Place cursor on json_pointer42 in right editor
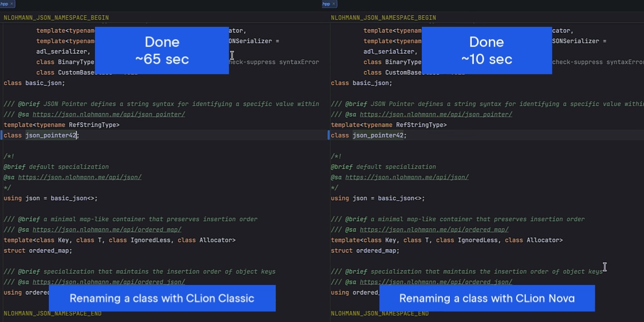This screenshot has height=322, width=644. tap(379, 135)
